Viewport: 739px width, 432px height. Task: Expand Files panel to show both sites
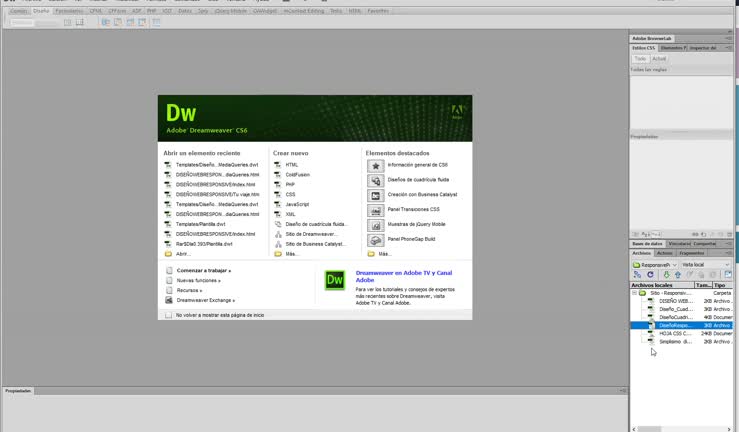pyautogui.click(x=728, y=274)
